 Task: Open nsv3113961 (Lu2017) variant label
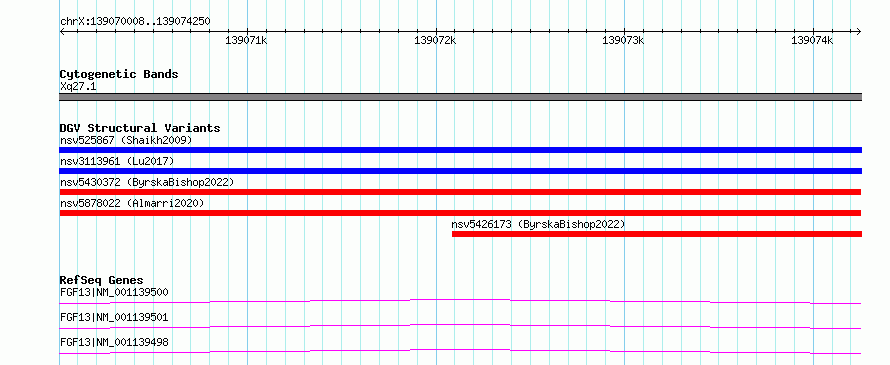click(x=117, y=161)
